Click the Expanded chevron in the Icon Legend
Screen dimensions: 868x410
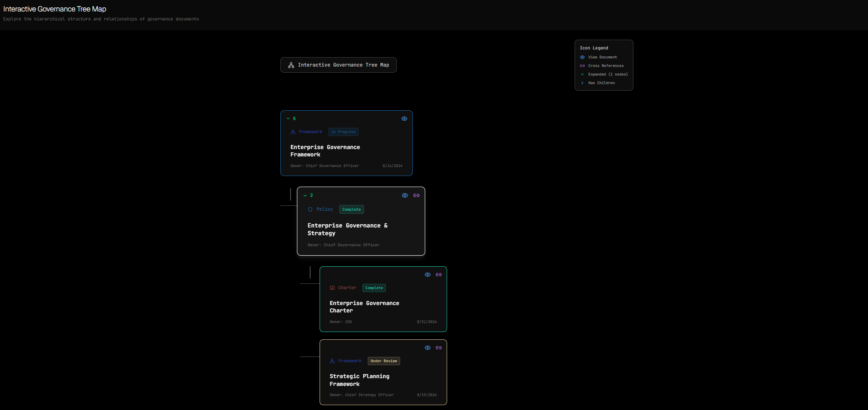click(582, 74)
